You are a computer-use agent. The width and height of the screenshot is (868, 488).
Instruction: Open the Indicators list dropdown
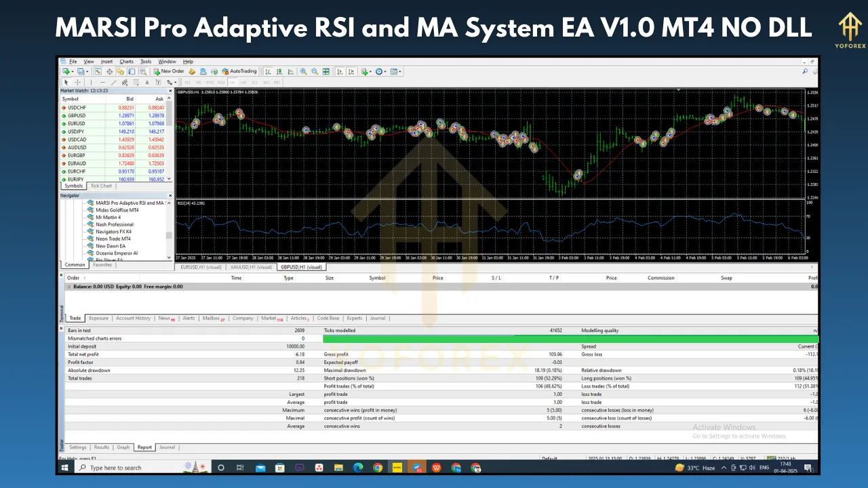tap(366, 71)
